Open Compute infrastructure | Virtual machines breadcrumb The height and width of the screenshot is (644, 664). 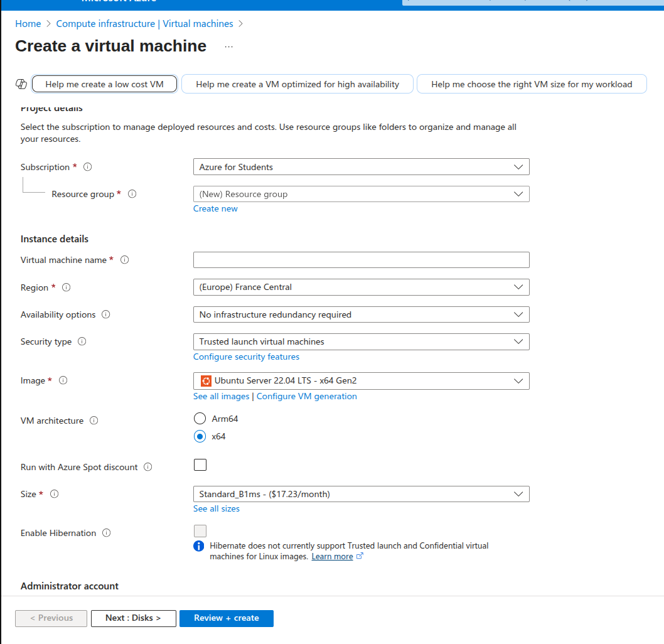(x=144, y=24)
